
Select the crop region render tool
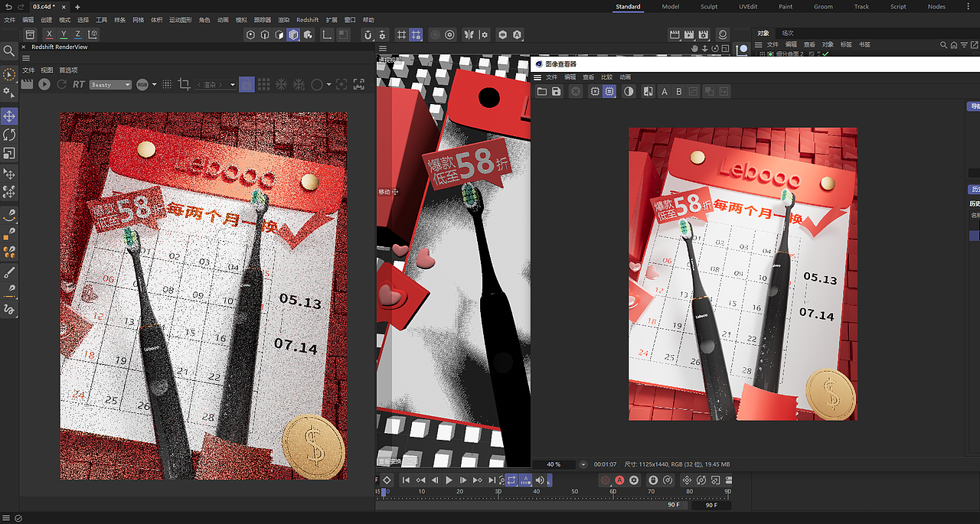184,84
